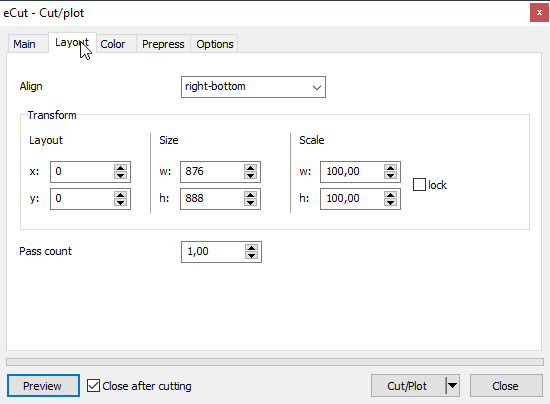Uncheck Close after cutting checkbox
550x404 pixels.
pyautogui.click(x=93, y=386)
